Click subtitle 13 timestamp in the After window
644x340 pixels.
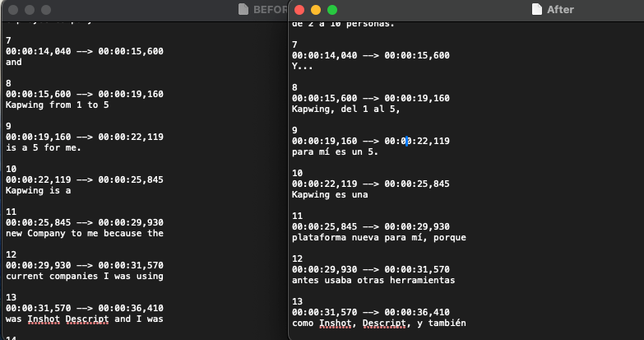click(x=371, y=312)
